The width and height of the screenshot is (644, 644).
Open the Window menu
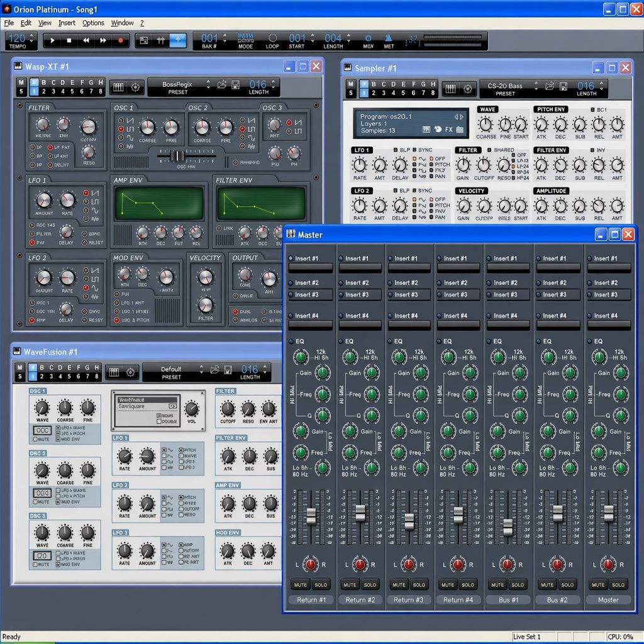(123, 23)
